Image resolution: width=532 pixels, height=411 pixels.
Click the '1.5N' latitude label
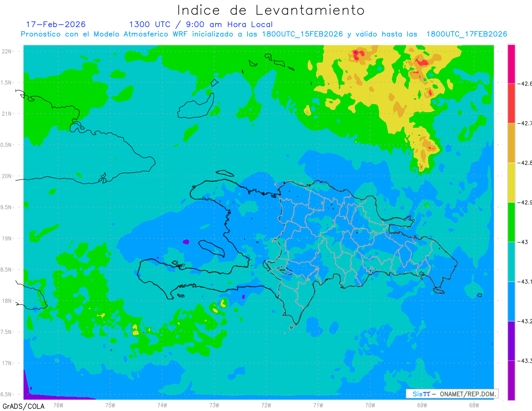coord(7,82)
